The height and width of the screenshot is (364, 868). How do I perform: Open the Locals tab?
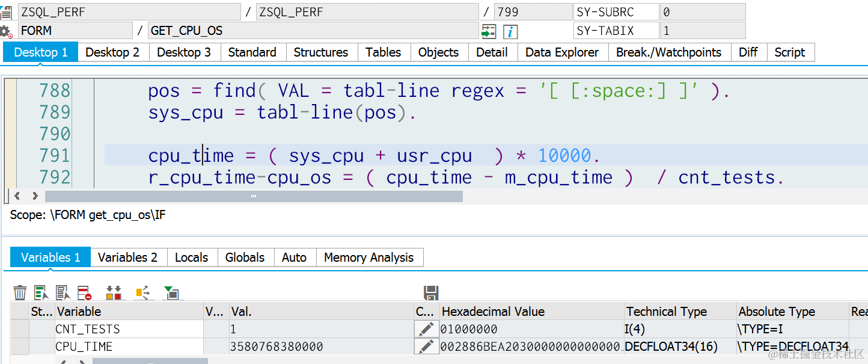pos(192,258)
